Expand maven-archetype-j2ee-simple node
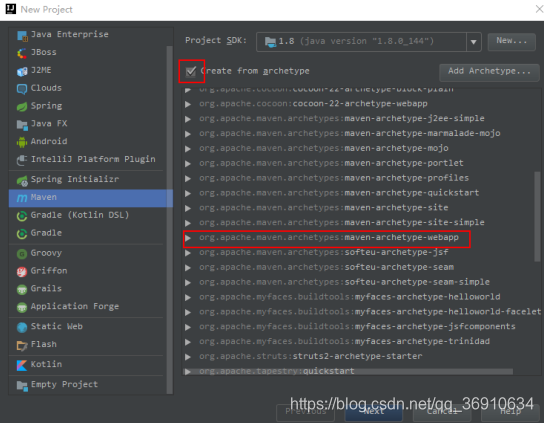This screenshot has width=544, height=423. tap(188, 119)
